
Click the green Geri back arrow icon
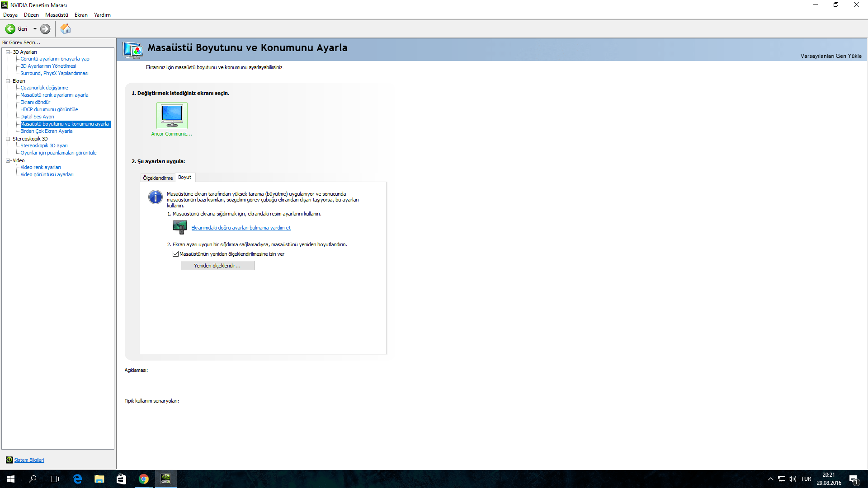coord(10,29)
